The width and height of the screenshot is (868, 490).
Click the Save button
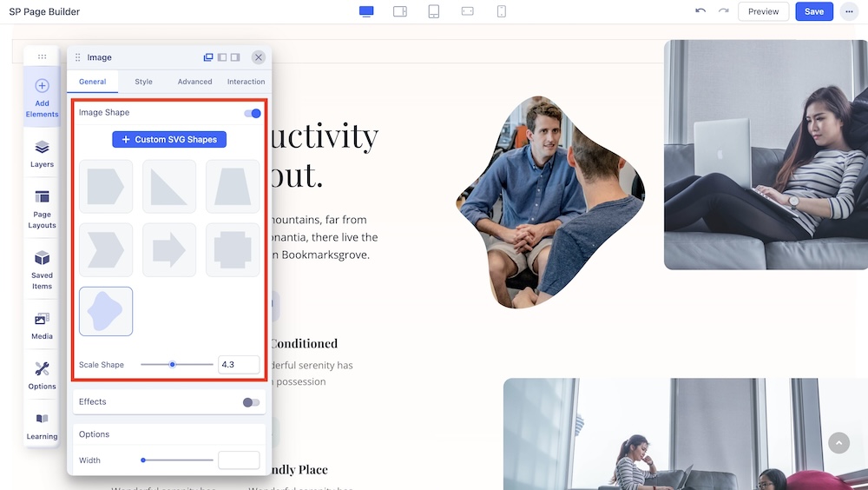coord(813,11)
